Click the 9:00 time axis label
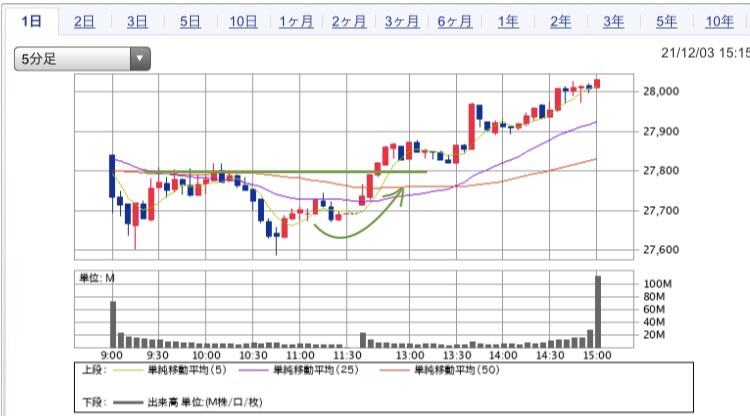This screenshot has height=416, width=750. point(111,355)
